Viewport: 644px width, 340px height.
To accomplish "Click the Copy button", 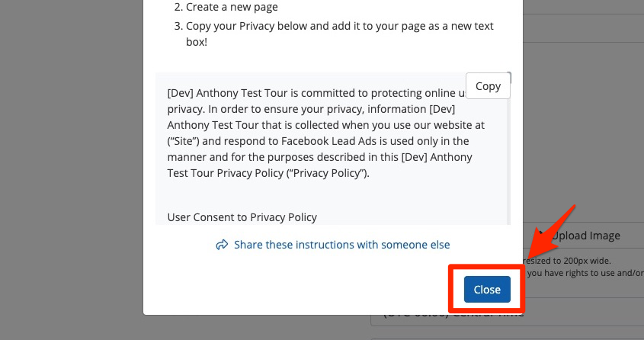I will pyautogui.click(x=488, y=86).
